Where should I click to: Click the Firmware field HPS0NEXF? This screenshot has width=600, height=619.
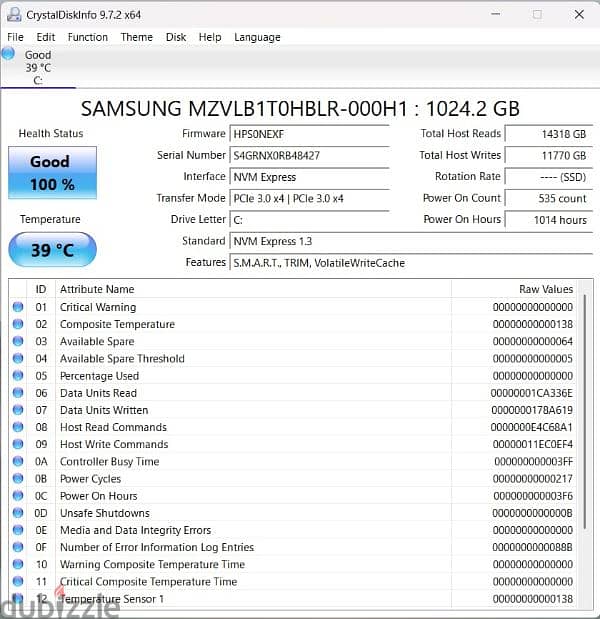click(309, 134)
